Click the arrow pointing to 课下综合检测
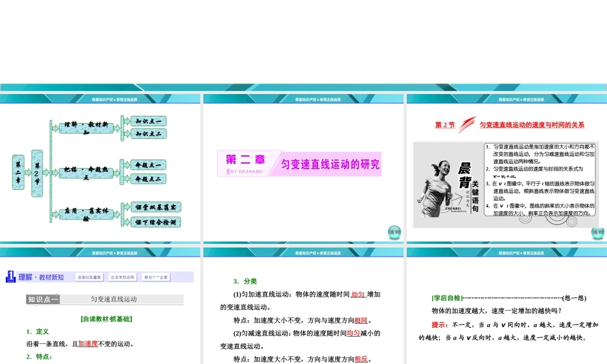This screenshot has height=364, width=607. 127,222
